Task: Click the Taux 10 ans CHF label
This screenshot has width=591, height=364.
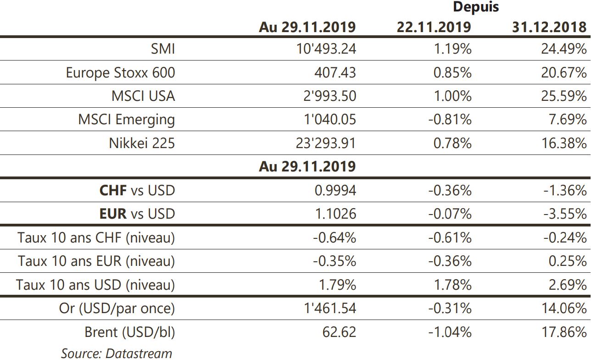Action: [96, 237]
